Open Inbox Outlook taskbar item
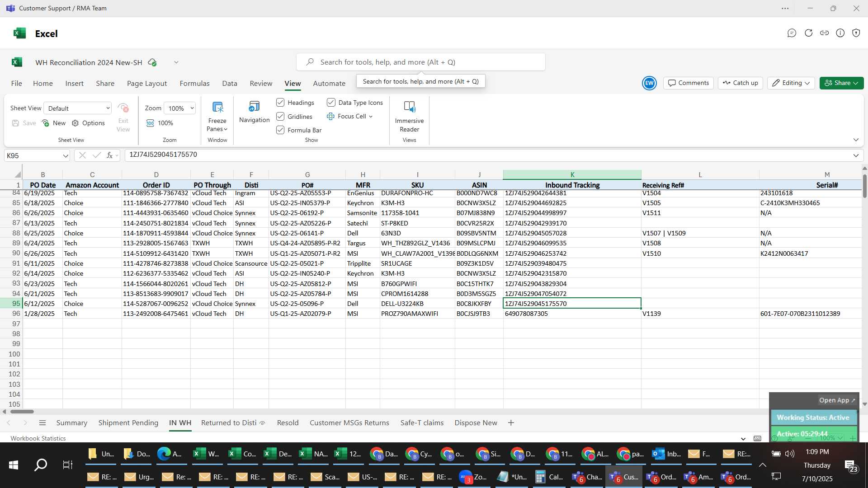Viewport: 868px width, 488px height. tap(666, 454)
